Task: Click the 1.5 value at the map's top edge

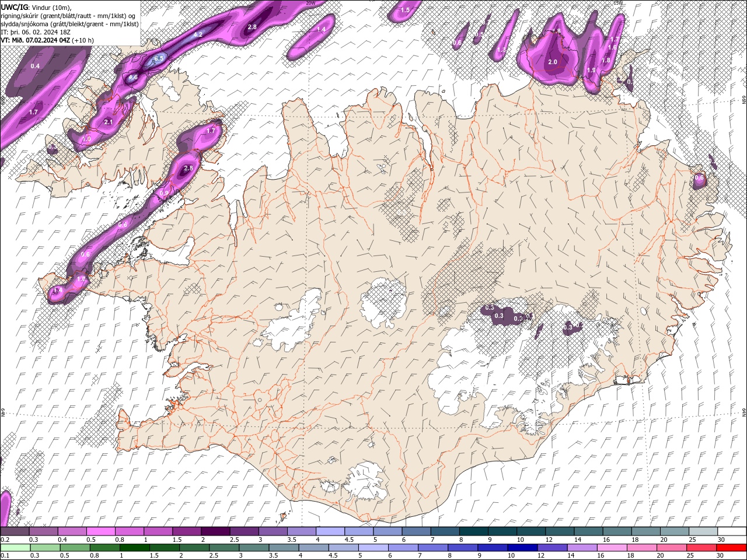Action: (x=404, y=10)
